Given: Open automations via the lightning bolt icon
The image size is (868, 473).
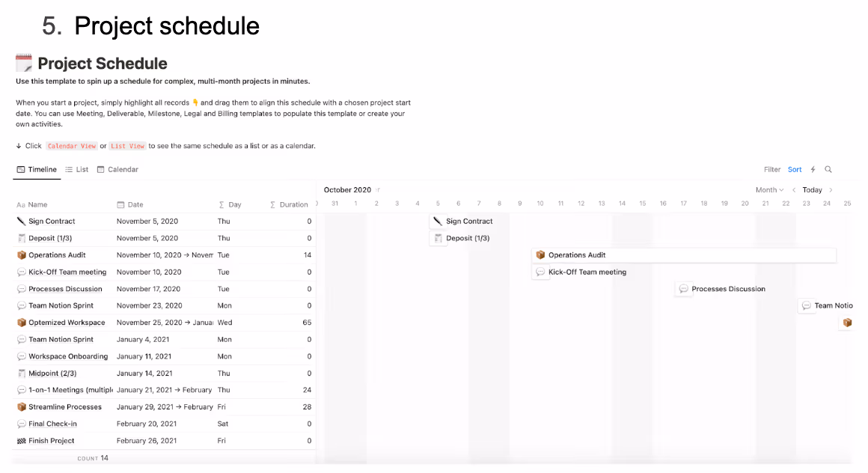Looking at the screenshot, I should [813, 169].
